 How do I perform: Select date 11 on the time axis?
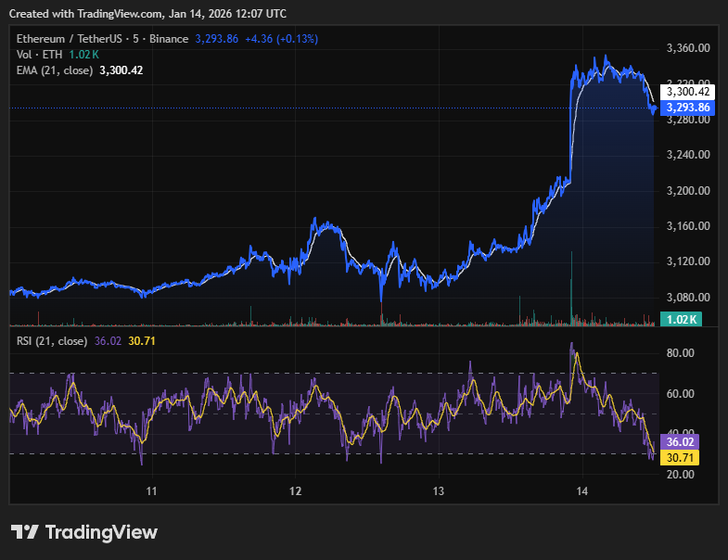152,491
